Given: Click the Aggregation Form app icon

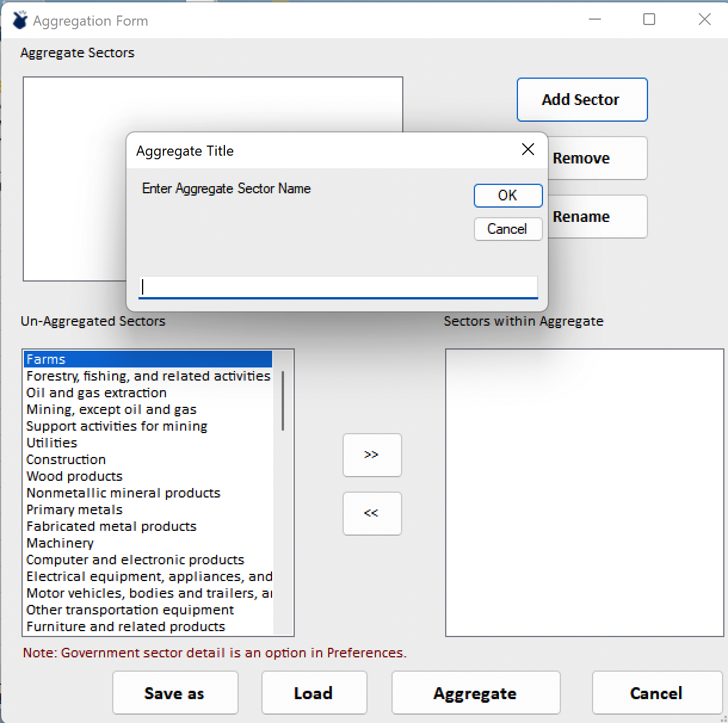Looking at the screenshot, I should [20, 20].
